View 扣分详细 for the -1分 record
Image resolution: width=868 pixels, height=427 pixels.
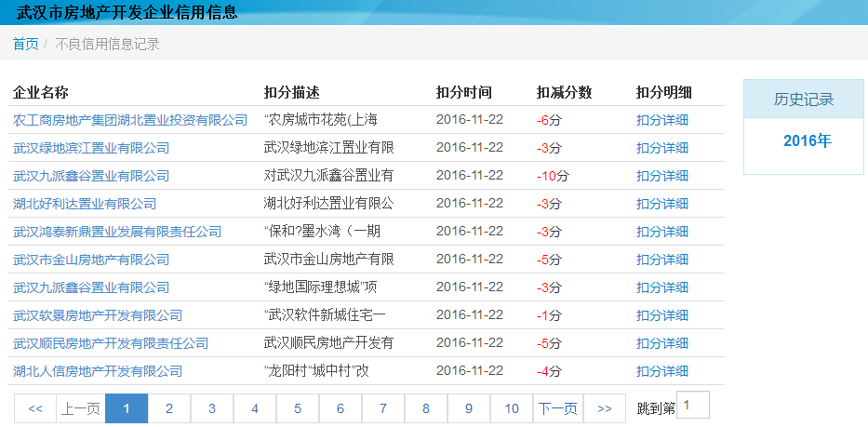662,315
